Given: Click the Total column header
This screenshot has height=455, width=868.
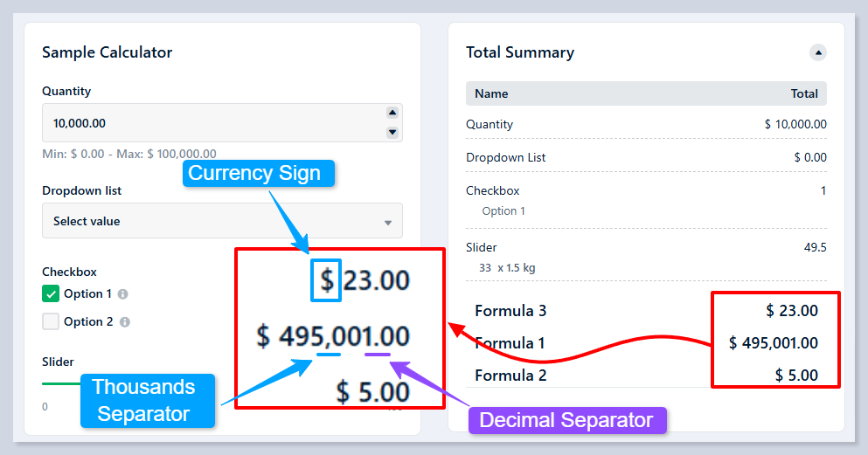Looking at the screenshot, I should [x=804, y=93].
